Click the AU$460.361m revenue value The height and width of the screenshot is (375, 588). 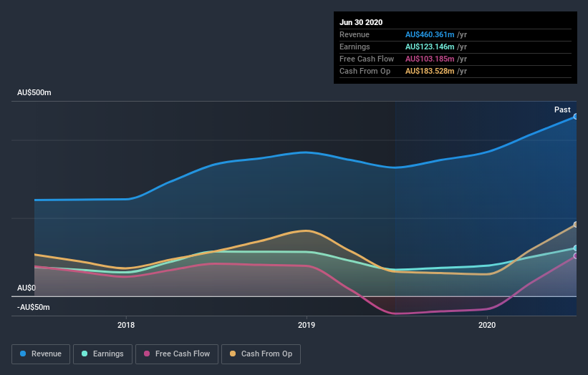[x=430, y=34]
